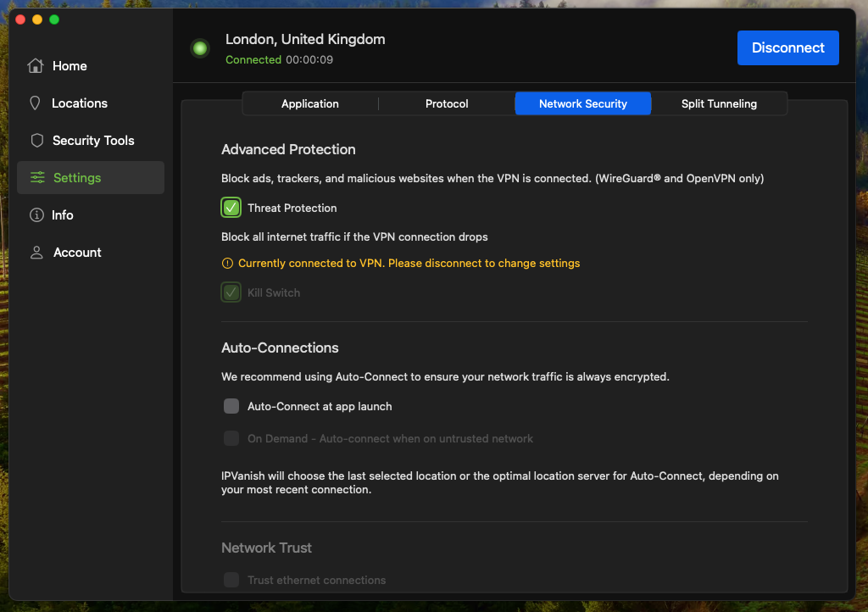Screen dimensions: 868x612
Task: Click the Settings sliders icon
Action: click(x=37, y=178)
